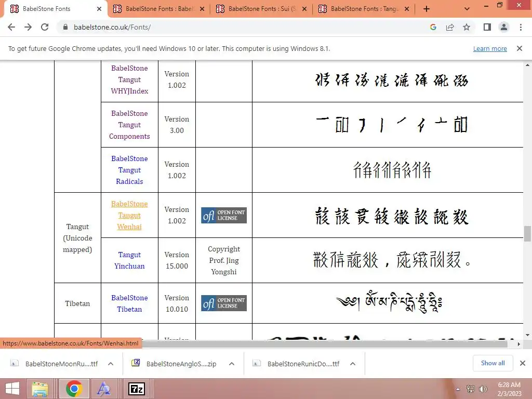This screenshot has width=532, height=399.
Task: Open the downloaded BabelStoneMoonRu....ttf file
Action: (x=54, y=364)
